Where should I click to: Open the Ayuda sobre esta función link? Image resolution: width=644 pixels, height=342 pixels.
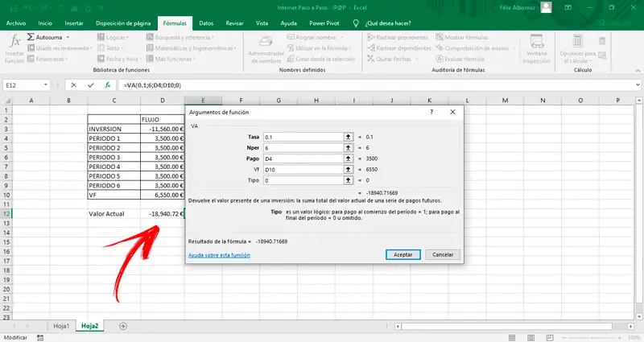(218, 255)
